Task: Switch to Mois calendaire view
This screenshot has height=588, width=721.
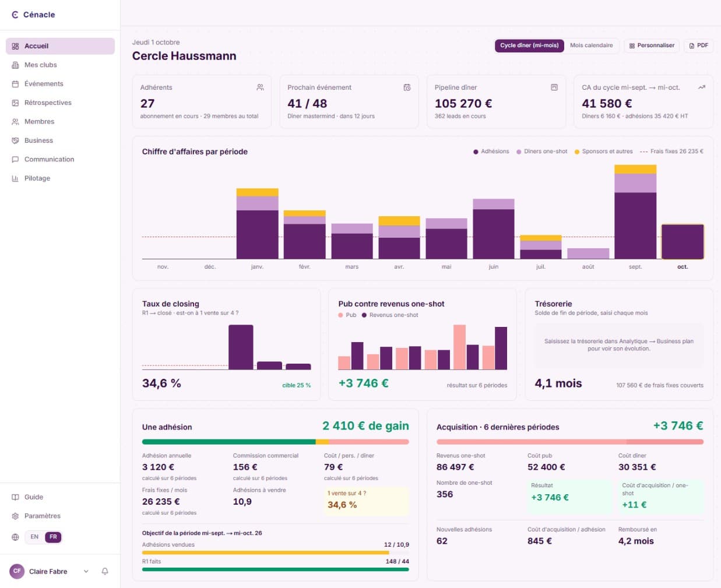Action: [591, 45]
